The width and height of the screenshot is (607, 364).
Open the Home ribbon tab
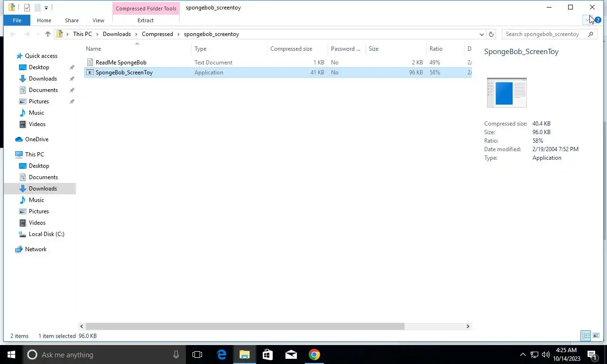44,20
